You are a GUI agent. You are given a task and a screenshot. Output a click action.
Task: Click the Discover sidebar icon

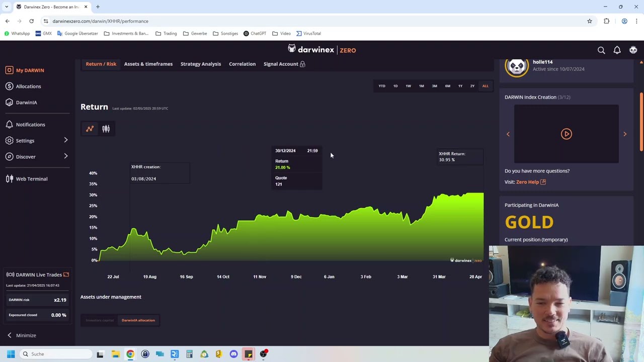click(9, 157)
